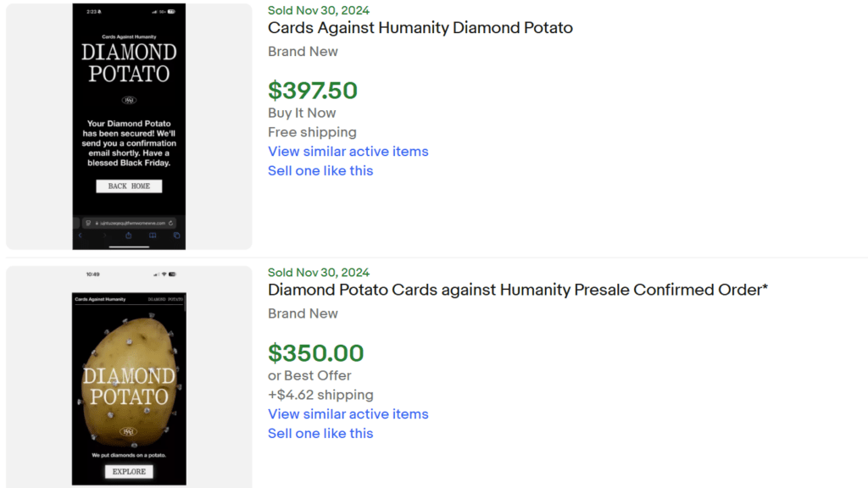
Task: Click the BACK HOME button inside the first thumbnail
Action: tap(128, 186)
